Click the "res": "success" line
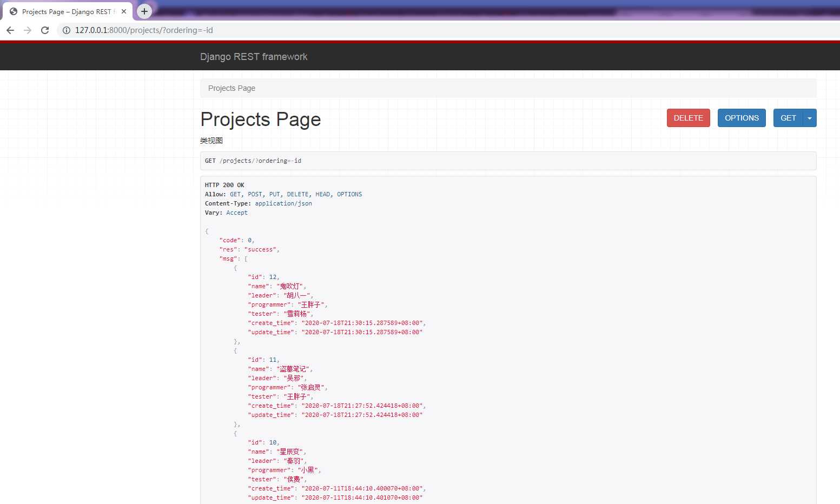The height and width of the screenshot is (504, 840). pyautogui.click(x=249, y=249)
